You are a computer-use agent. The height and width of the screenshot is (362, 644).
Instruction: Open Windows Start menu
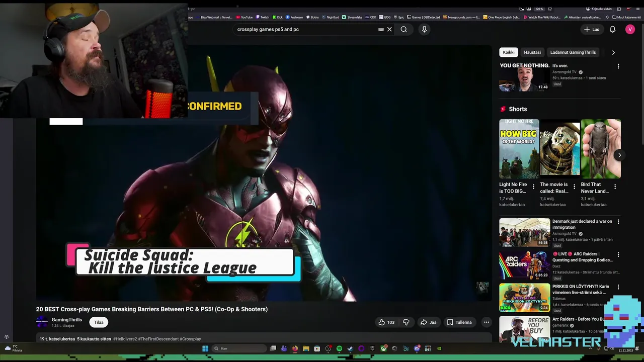click(205, 348)
